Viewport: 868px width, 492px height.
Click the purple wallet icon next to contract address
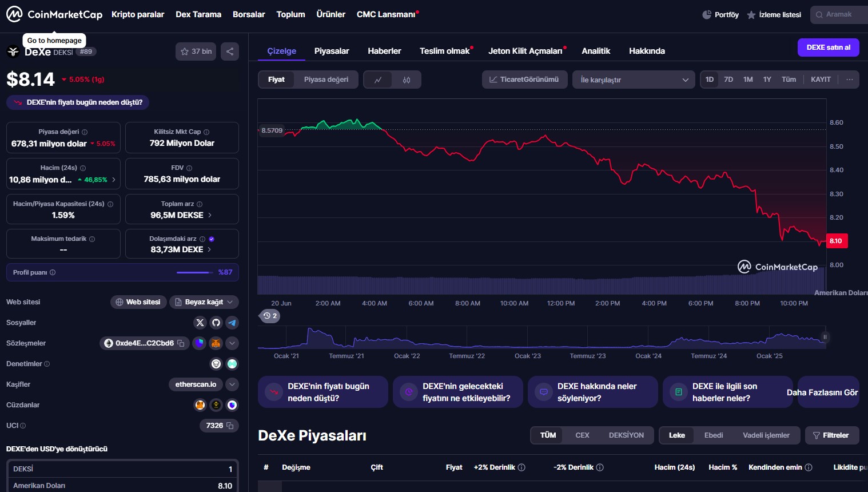coord(199,343)
